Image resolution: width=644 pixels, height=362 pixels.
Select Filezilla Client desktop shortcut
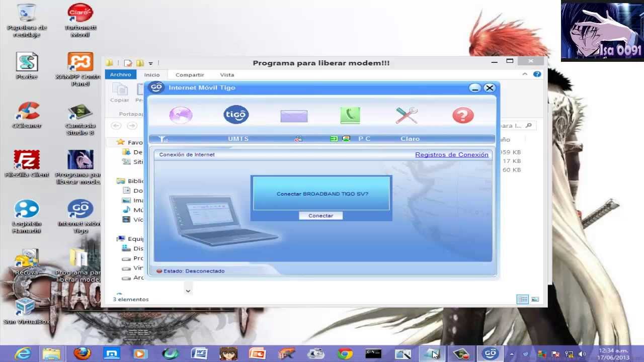click(27, 164)
